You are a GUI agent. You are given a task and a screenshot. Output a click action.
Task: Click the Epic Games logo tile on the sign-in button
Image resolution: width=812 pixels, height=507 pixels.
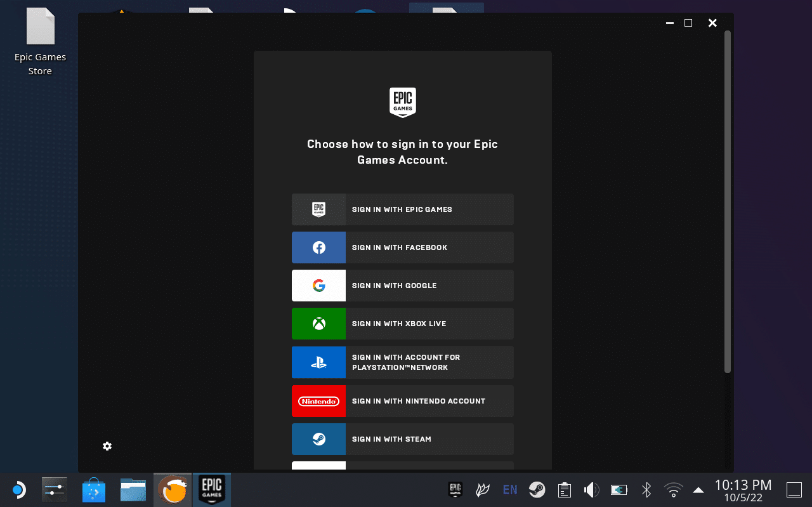318,209
